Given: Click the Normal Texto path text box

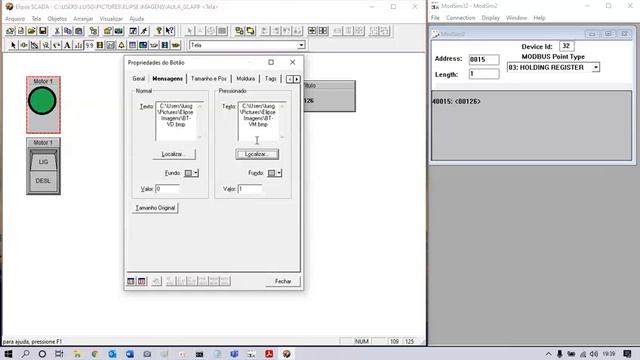Looking at the screenshot, I should [x=179, y=121].
